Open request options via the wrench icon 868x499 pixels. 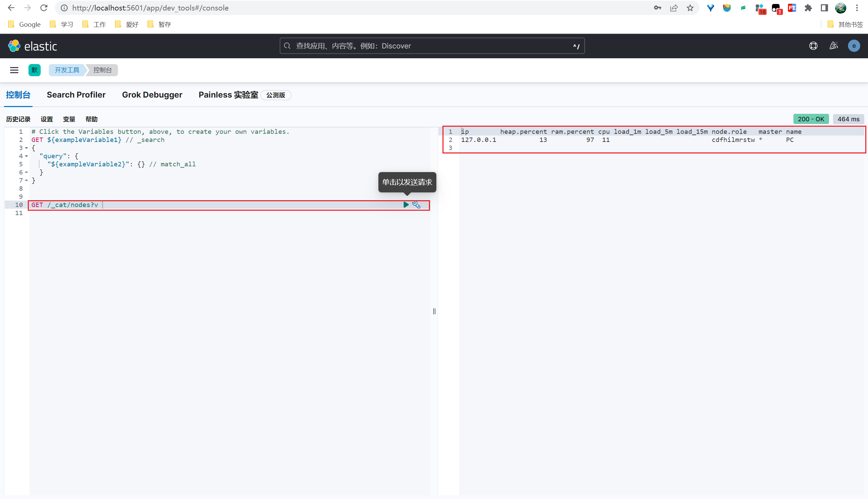[416, 205]
